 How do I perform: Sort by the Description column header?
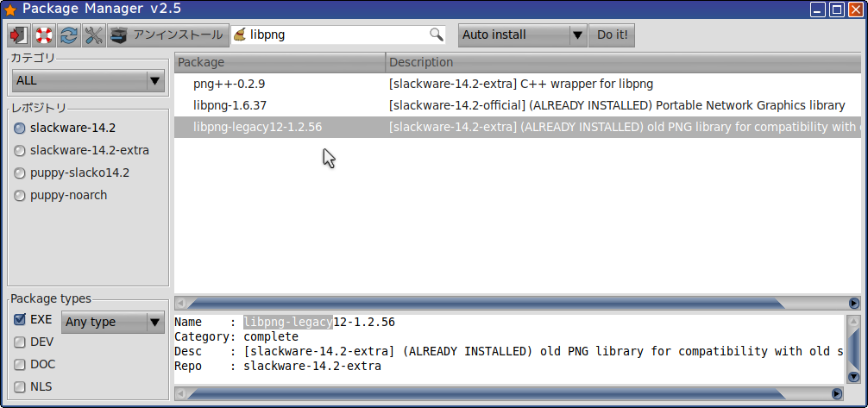click(x=623, y=63)
